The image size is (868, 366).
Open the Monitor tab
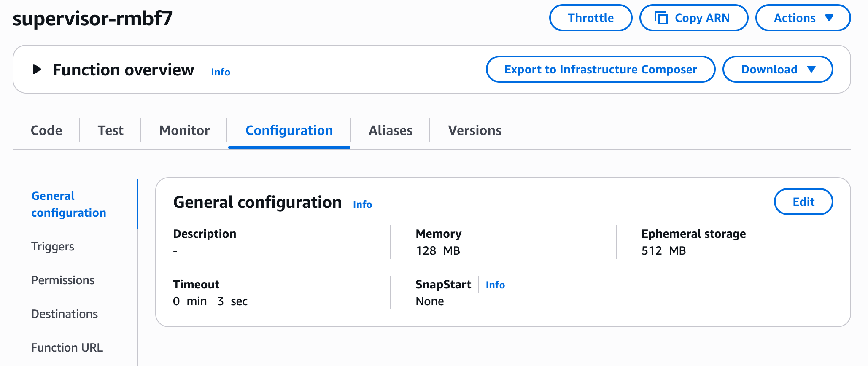(x=184, y=131)
